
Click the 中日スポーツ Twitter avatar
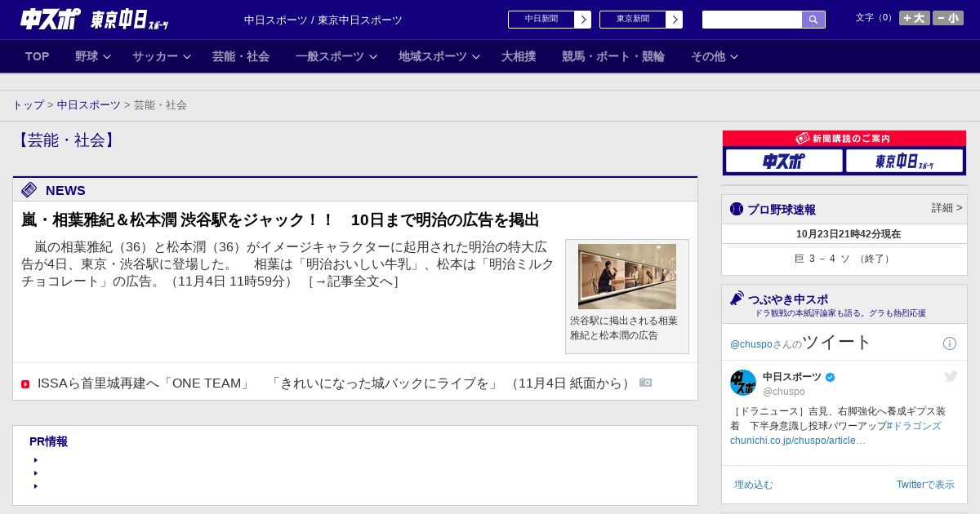(743, 383)
